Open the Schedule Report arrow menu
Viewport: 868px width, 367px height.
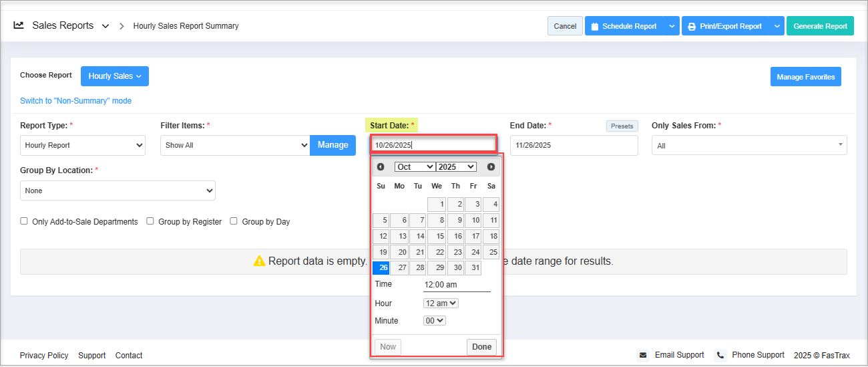click(671, 26)
